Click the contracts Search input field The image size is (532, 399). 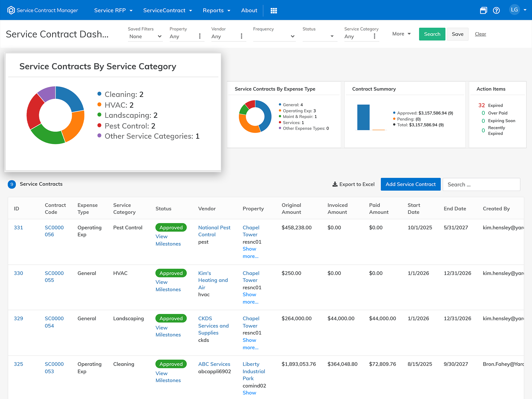tap(481, 185)
